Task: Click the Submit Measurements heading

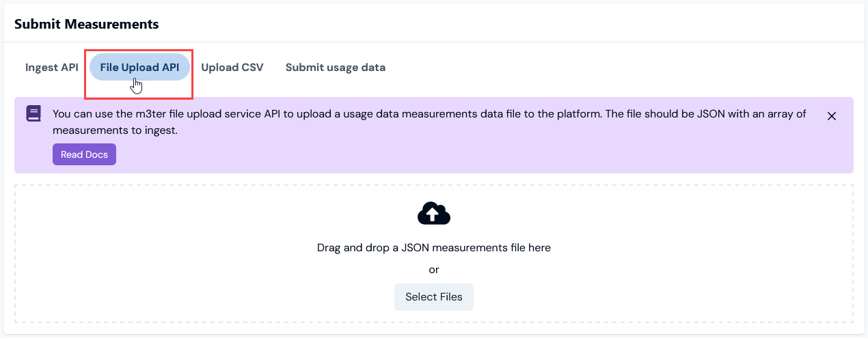Action: pos(86,25)
